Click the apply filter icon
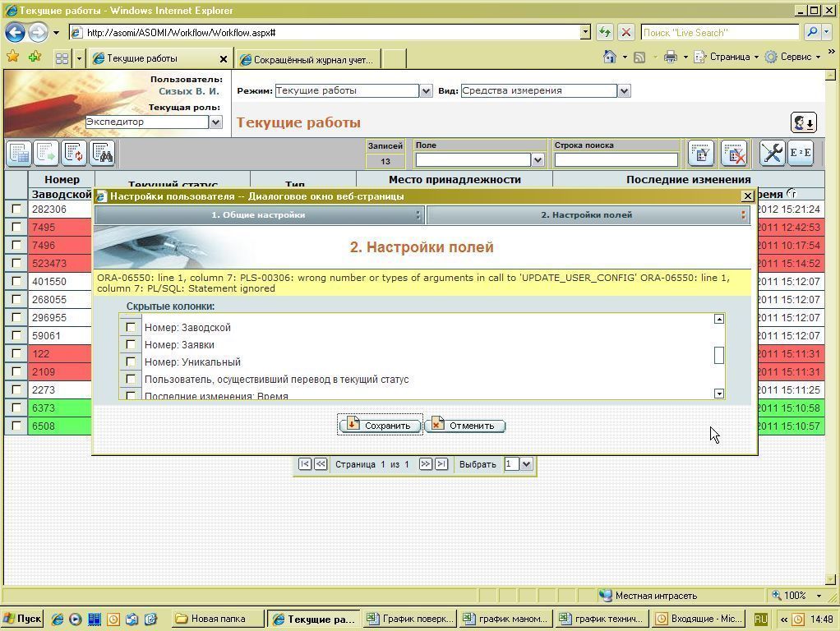This screenshot has height=631, width=840. point(700,154)
